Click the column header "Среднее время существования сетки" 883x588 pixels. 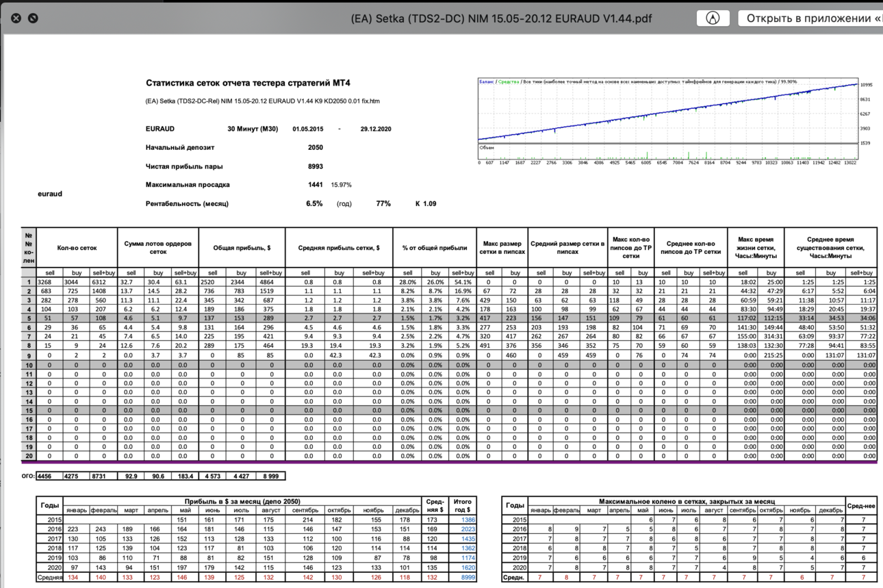(831, 248)
